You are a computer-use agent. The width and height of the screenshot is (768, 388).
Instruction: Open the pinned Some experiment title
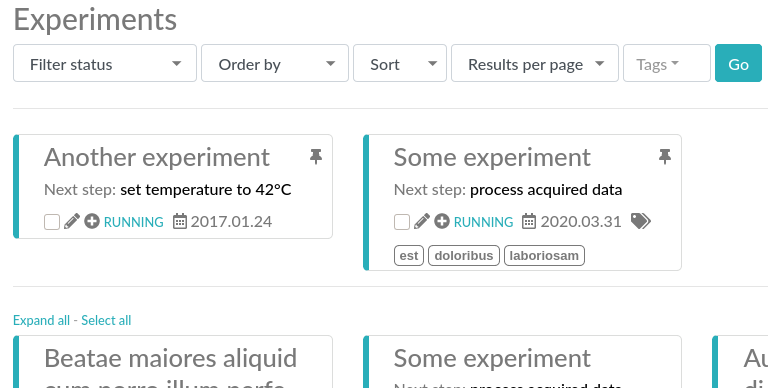[x=492, y=158]
